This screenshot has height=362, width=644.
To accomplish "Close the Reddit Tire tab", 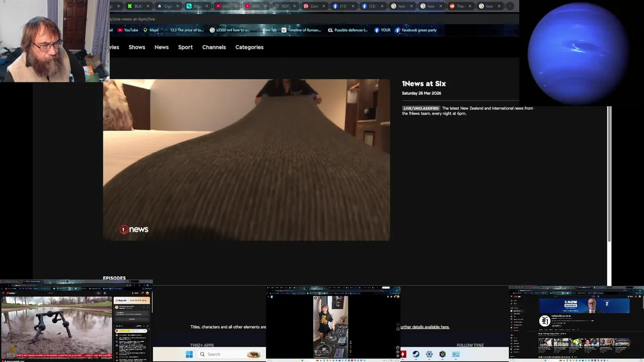I will click(x=470, y=6).
